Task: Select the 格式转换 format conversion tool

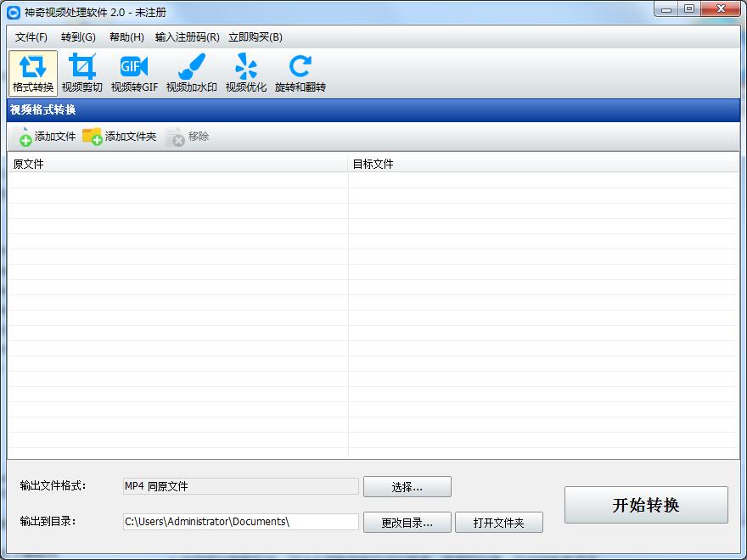Action: [x=32, y=72]
